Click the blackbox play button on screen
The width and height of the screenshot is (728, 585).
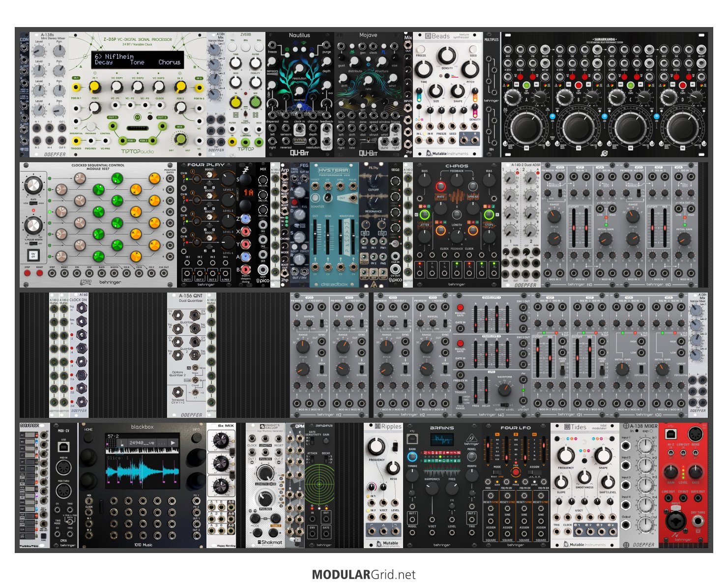coord(173,443)
